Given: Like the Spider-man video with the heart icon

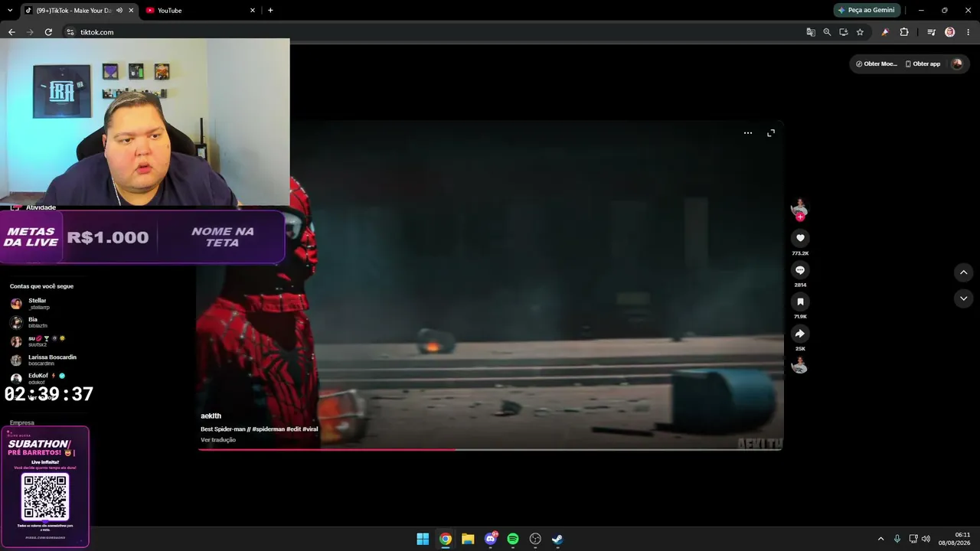Looking at the screenshot, I should coord(800,238).
